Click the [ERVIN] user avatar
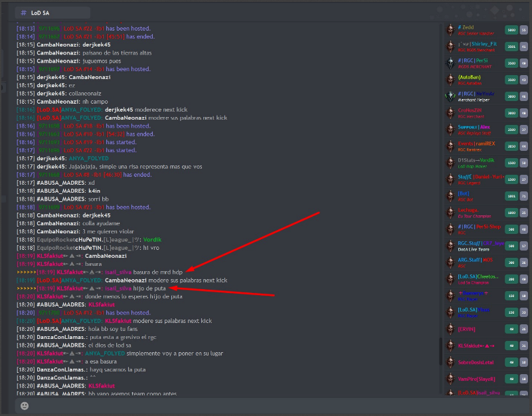Viewport: 532px width, 416px height. tap(450, 329)
